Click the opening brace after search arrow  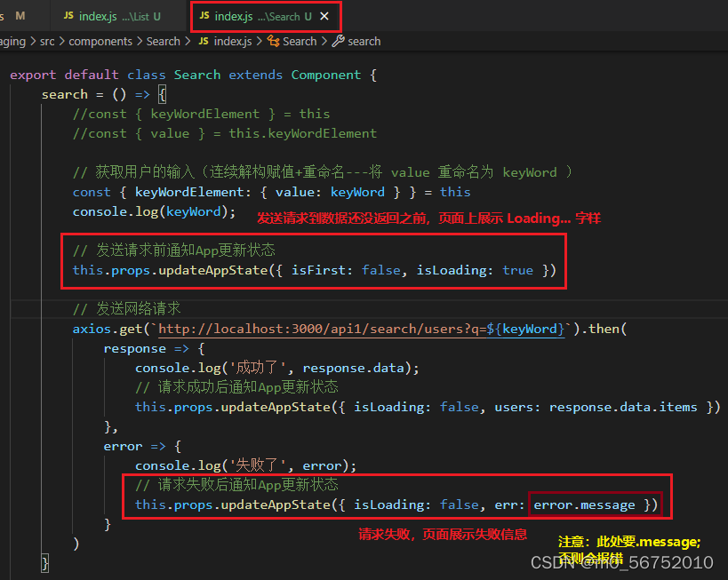[x=162, y=95]
